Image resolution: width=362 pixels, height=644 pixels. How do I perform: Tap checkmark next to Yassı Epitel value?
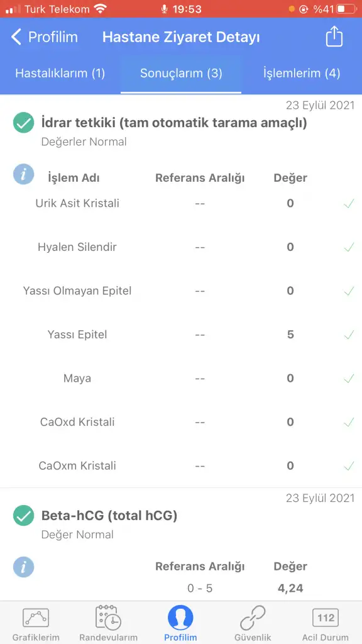pyautogui.click(x=349, y=335)
